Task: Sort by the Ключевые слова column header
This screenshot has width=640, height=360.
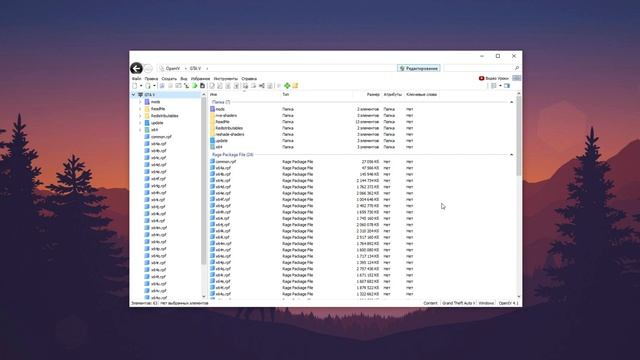Action: [x=421, y=95]
